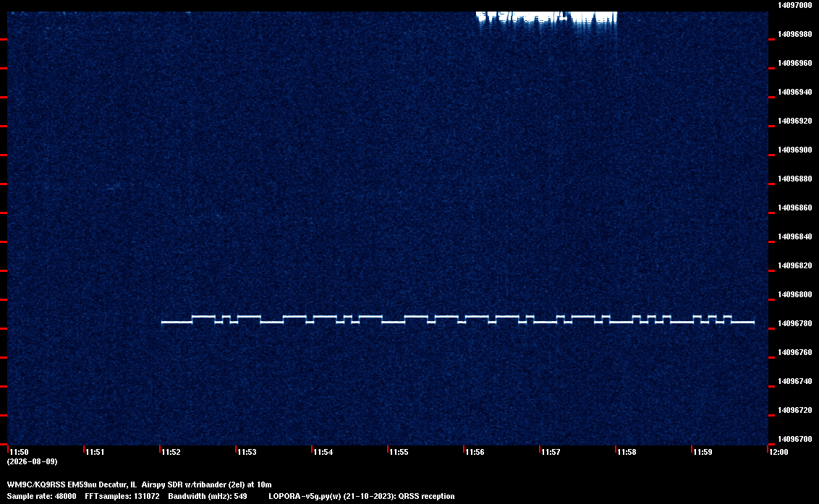Click frequency label 14096800
This screenshot has width=819, height=504.
[794, 294]
